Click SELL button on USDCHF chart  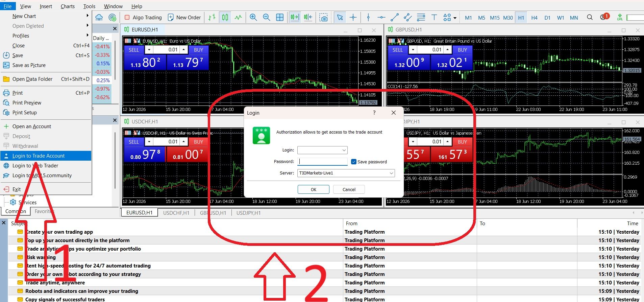coord(134,142)
